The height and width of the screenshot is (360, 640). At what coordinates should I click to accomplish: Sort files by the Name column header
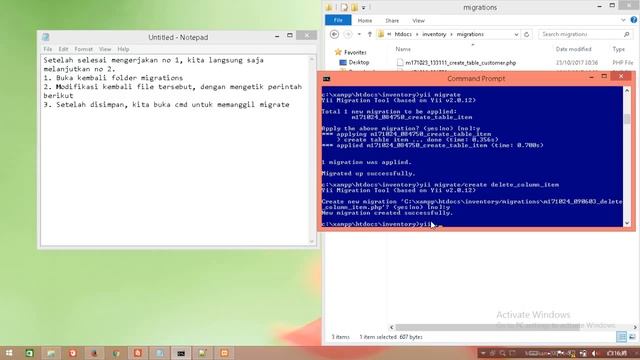[403, 49]
